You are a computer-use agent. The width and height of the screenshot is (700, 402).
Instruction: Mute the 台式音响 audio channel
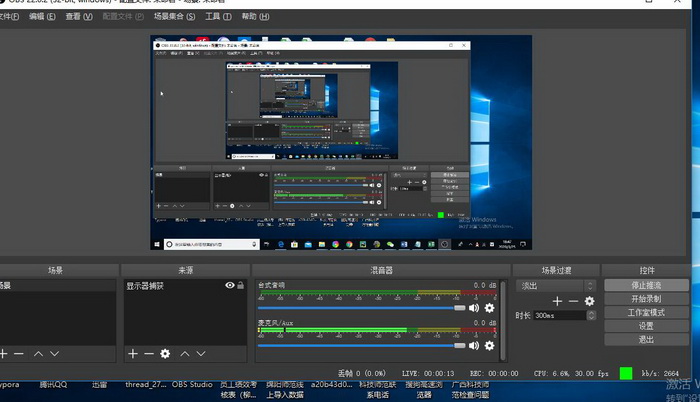[474, 308]
